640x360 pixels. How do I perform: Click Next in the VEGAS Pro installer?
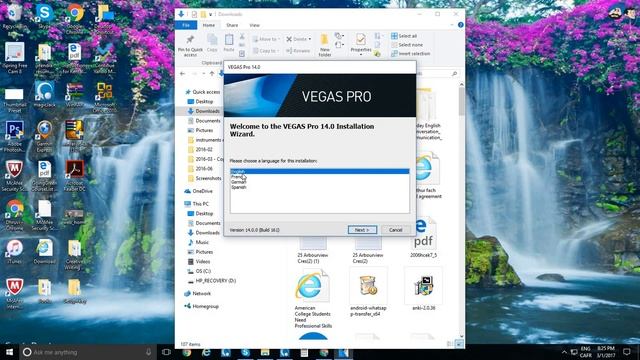[x=362, y=230]
